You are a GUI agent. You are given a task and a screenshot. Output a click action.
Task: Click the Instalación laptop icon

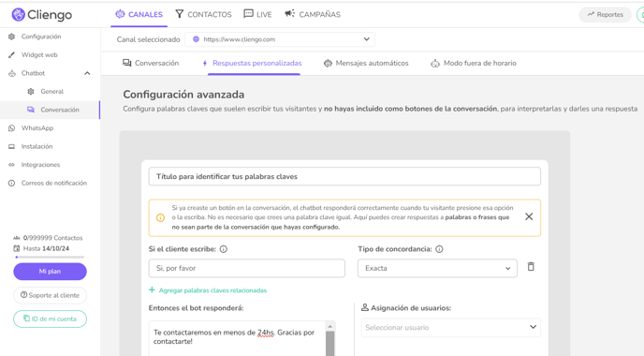tap(11, 146)
